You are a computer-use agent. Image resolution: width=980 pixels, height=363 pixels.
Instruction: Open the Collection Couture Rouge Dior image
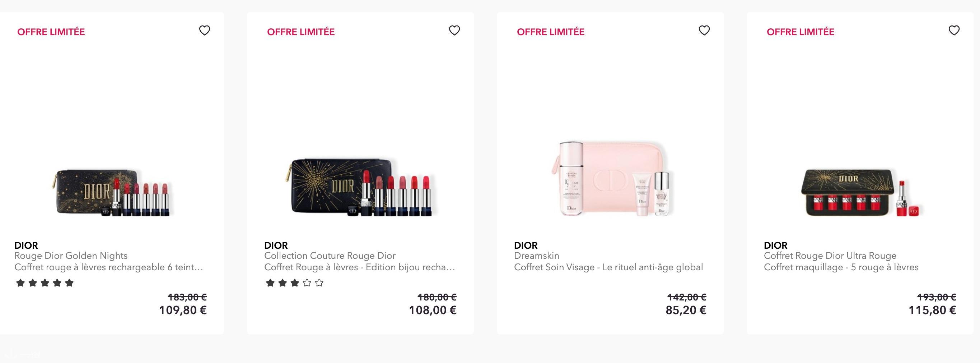[x=361, y=187]
